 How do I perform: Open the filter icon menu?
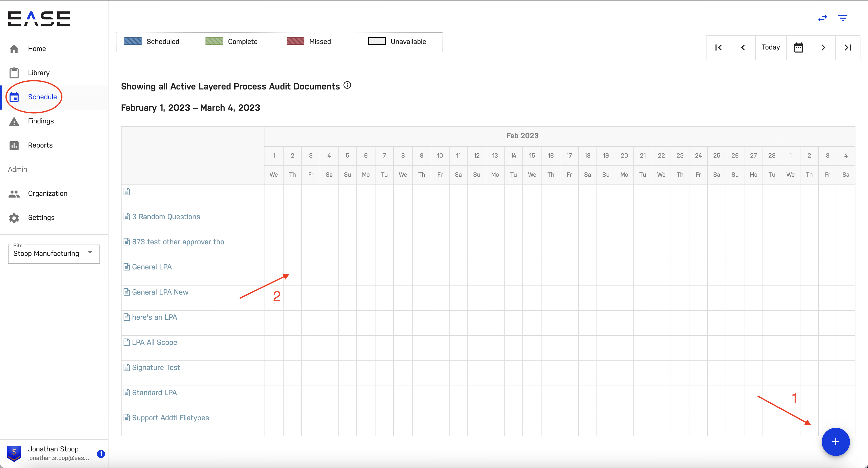coord(843,18)
